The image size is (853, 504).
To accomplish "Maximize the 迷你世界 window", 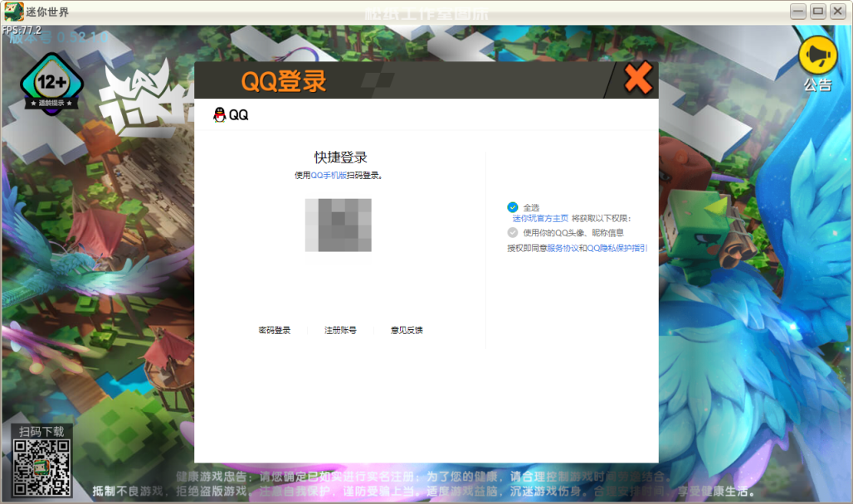I will pos(818,12).
